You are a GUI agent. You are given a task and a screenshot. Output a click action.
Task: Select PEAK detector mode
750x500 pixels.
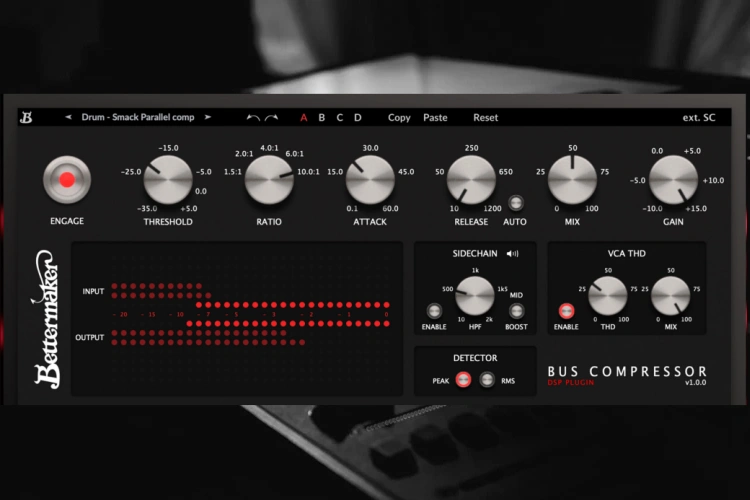pyautogui.click(x=463, y=380)
